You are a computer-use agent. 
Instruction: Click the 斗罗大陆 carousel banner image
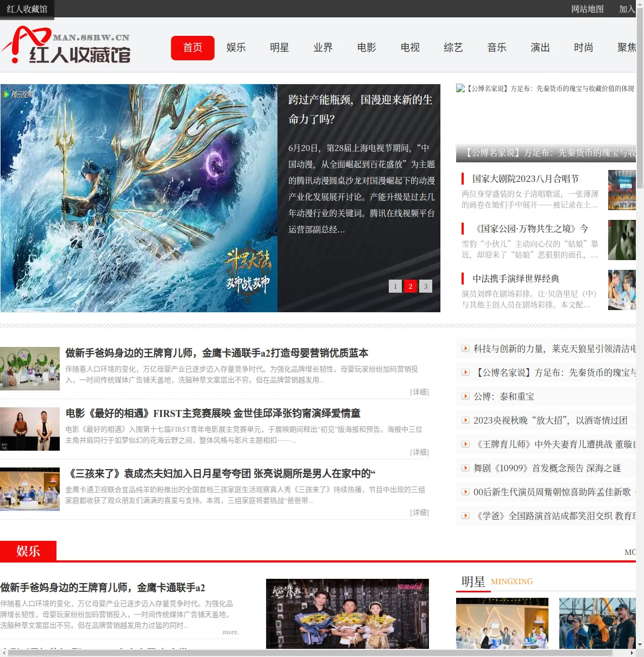tap(139, 198)
